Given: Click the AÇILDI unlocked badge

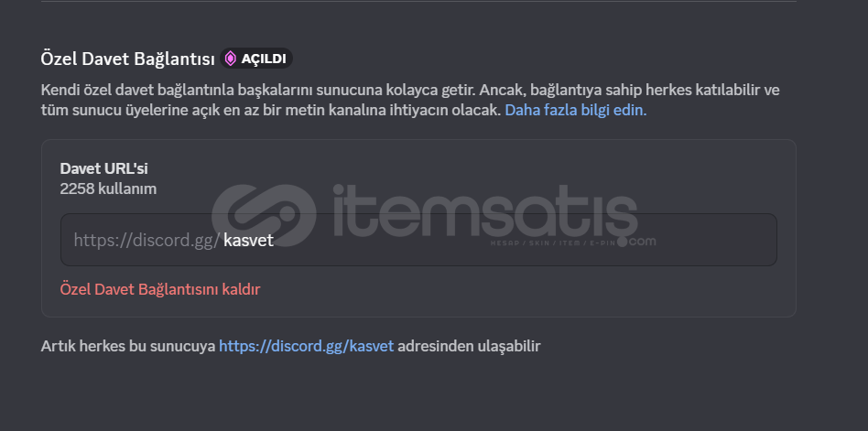Looking at the screenshot, I should (x=256, y=59).
